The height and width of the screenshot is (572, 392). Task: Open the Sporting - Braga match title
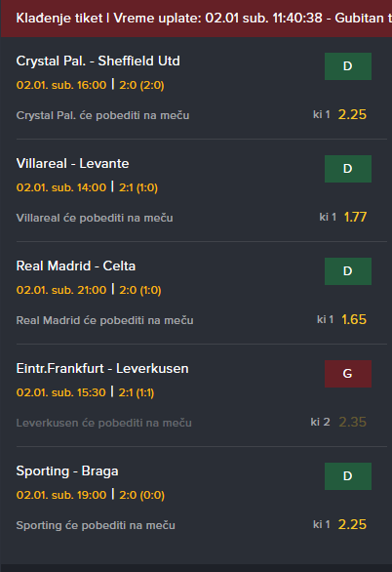67,470
